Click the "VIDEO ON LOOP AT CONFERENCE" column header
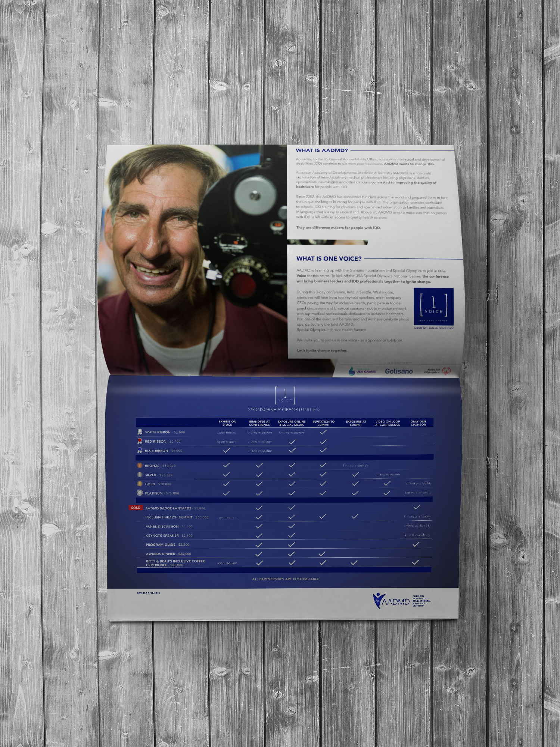Image resolution: width=560 pixels, height=747 pixels. coord(388,423)
